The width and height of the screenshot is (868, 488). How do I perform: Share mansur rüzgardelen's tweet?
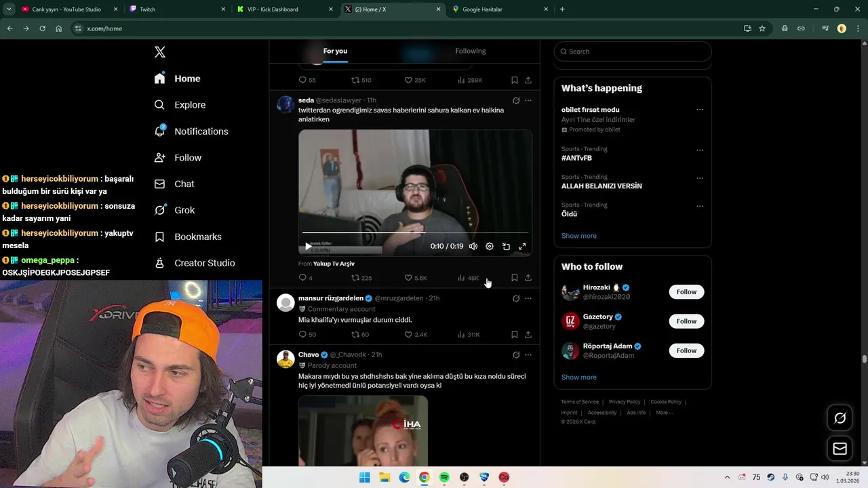pyautogui.click(x=528, y=335)
